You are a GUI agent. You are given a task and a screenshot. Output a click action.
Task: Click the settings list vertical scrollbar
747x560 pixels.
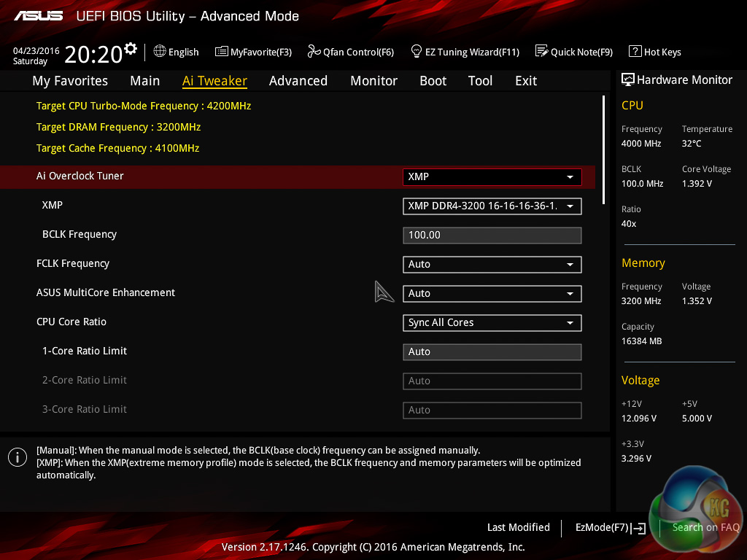[x=603, y=150]
